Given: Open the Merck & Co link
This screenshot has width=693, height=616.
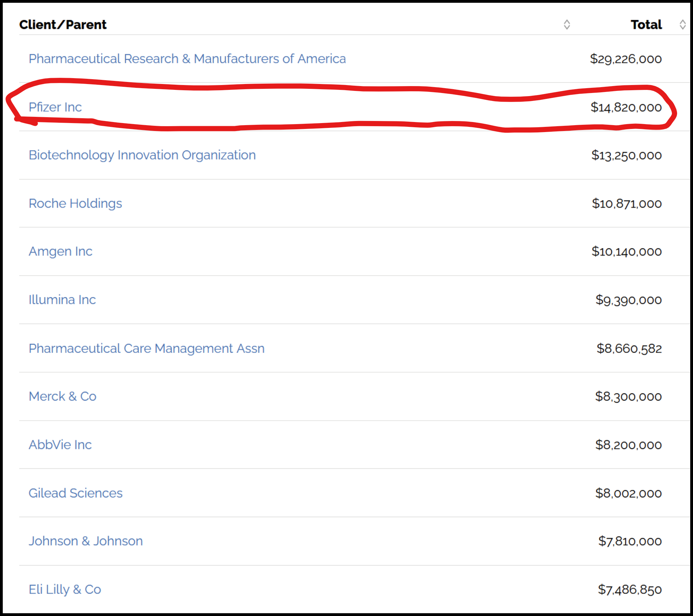Looking at the screenshot, I should (x=63, y=396).
